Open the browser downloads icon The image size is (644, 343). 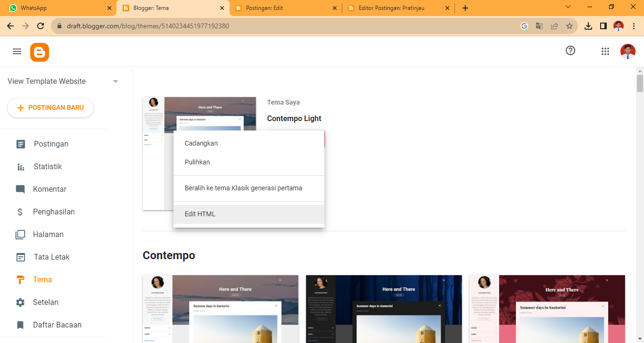(588, 26)
